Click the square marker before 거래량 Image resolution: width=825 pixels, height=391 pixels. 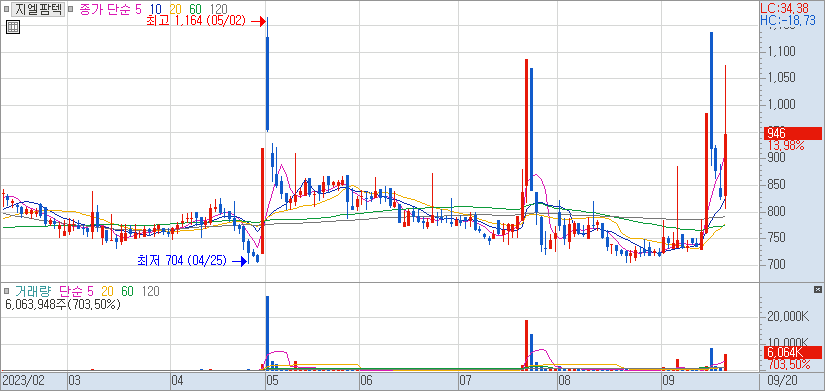click(x=6, y=291)
